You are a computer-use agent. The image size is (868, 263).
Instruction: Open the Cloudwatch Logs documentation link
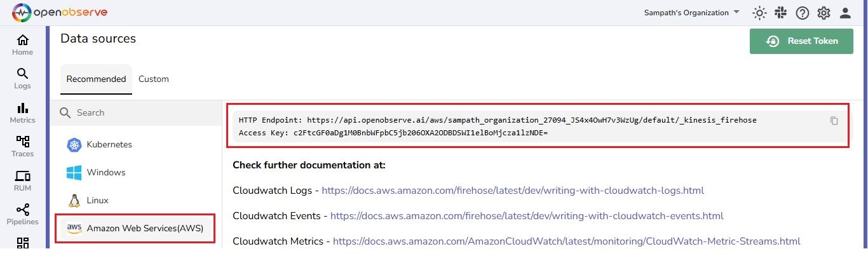pyautogui.click(x=513, y=191)
